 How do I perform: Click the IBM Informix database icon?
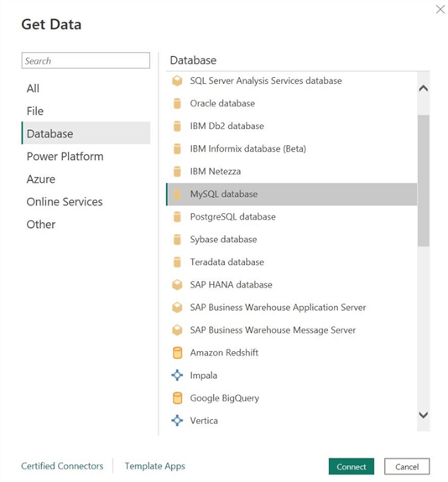click(x=177, y=148)
